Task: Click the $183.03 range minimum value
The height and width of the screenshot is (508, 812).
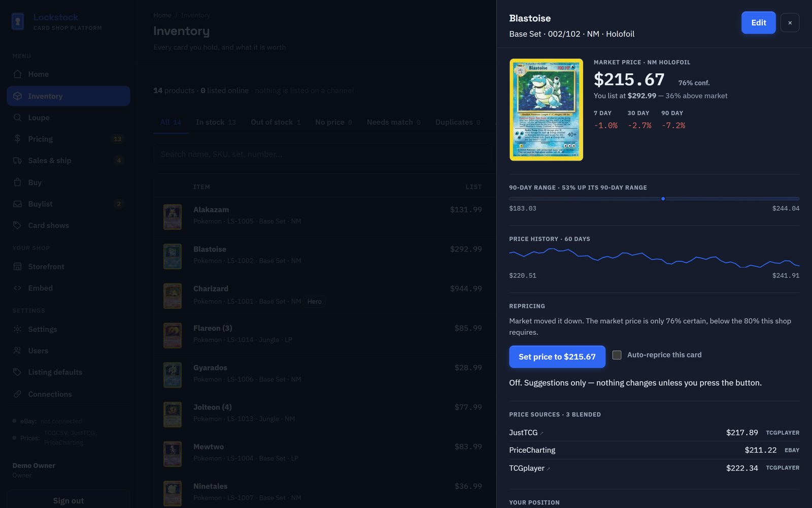Action: coord(523,208)
